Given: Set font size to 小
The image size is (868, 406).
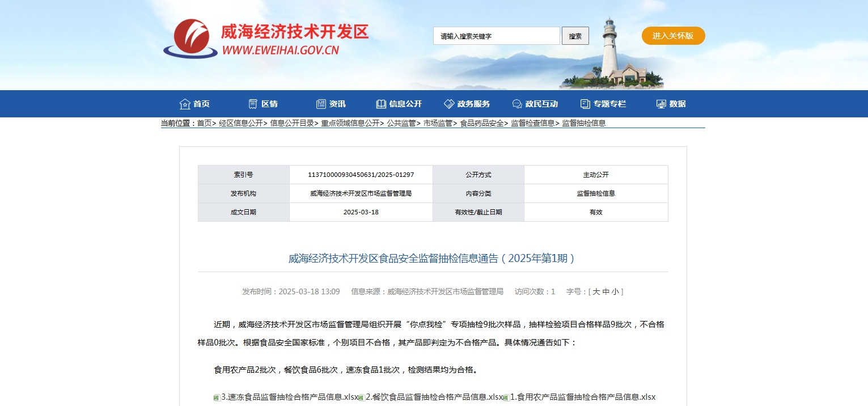Looking at the screenshot, I should [x=615, y=291].
